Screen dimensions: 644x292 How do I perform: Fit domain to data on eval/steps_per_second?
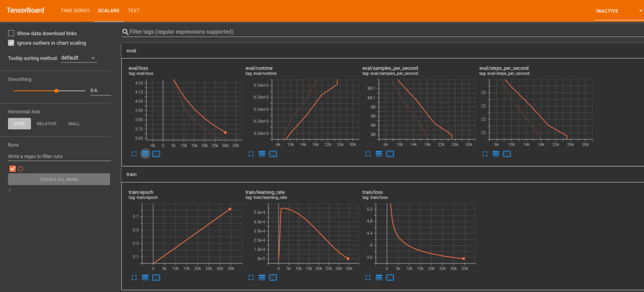pyautogui.click(x=507, y=154)
